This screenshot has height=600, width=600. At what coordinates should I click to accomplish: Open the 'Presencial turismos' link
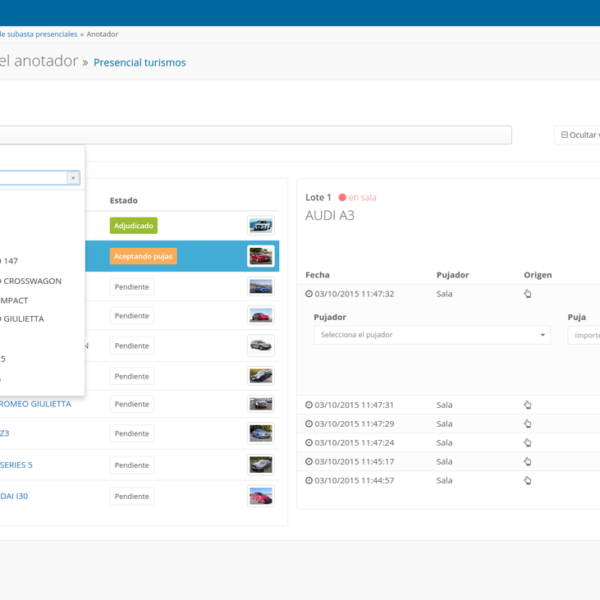tap(139, 62)
